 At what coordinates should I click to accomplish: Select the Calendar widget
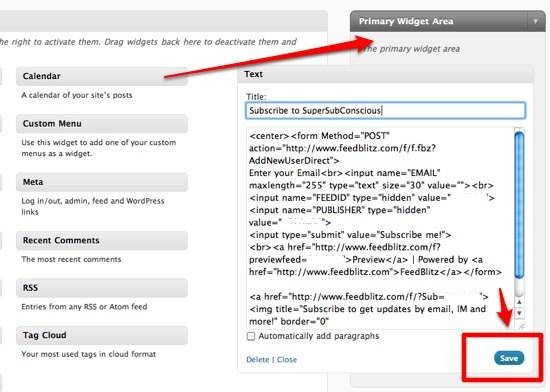(102, 76)
